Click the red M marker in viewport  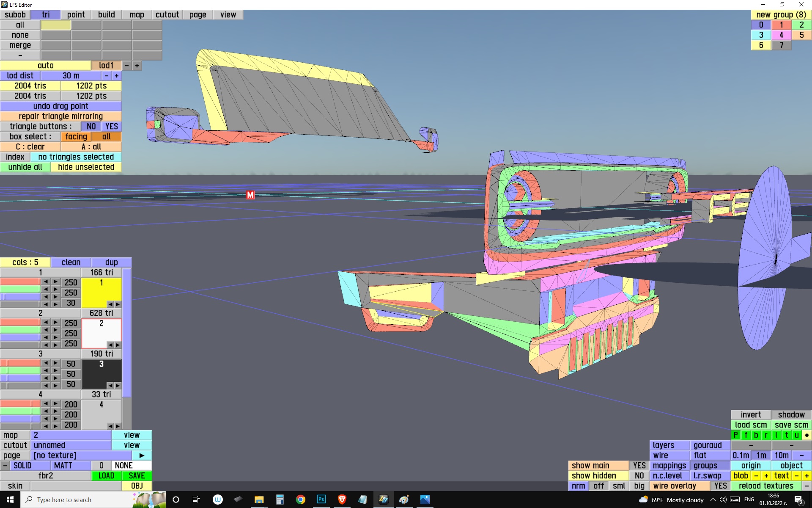click(x=250, y=195)
